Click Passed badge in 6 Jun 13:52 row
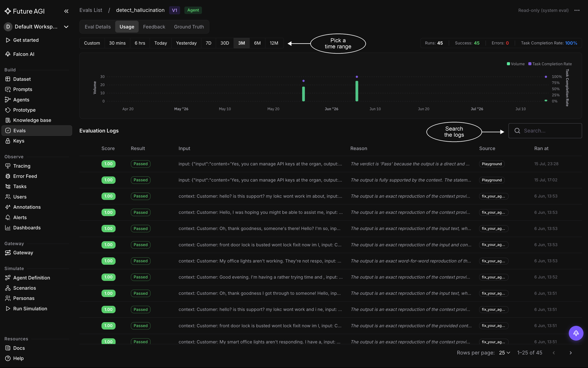The width and height of the screenshot is (588, 368). 141,277
